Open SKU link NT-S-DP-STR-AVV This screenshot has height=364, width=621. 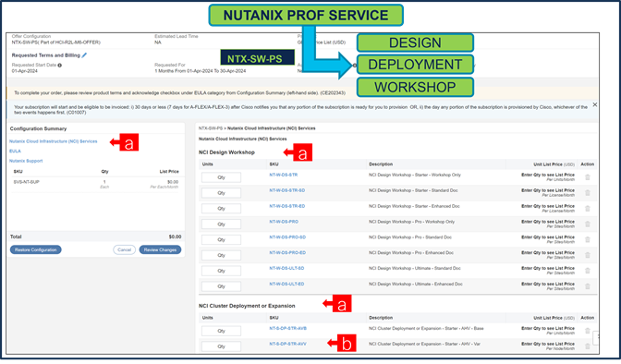pos(288,344)
